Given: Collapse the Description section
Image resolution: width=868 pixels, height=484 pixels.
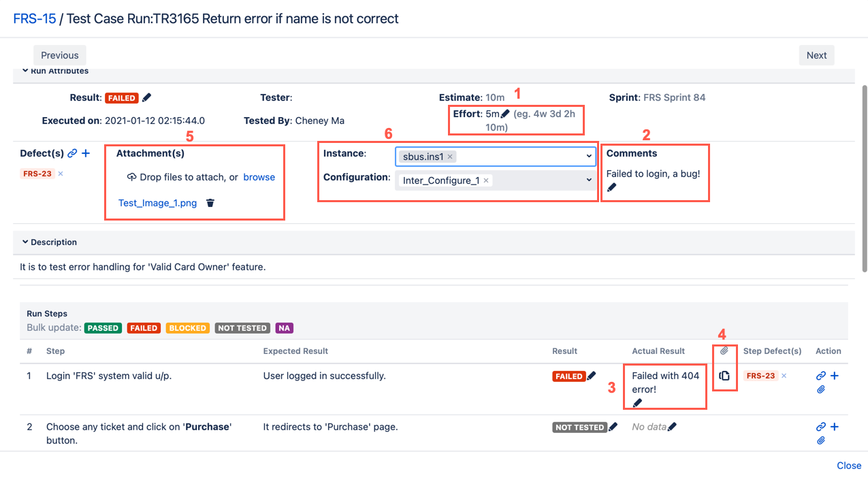Looking at the screenshot, I should 25,242.
